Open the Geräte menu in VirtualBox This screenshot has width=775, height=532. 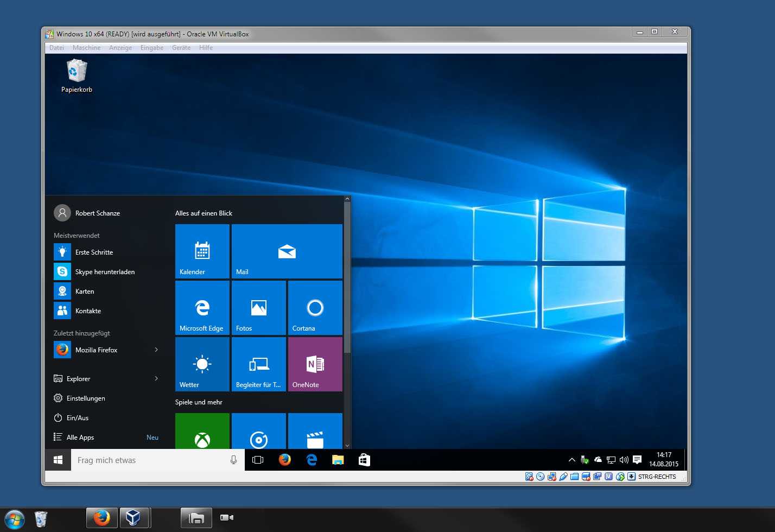click(181, 48)
